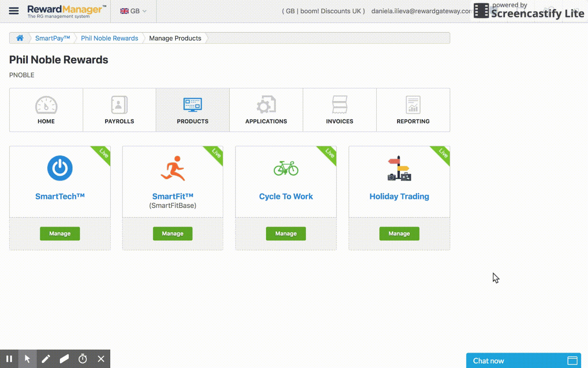588x368 pixels.
Task: Click the Reward Manager logo
Action: [67, 11]
